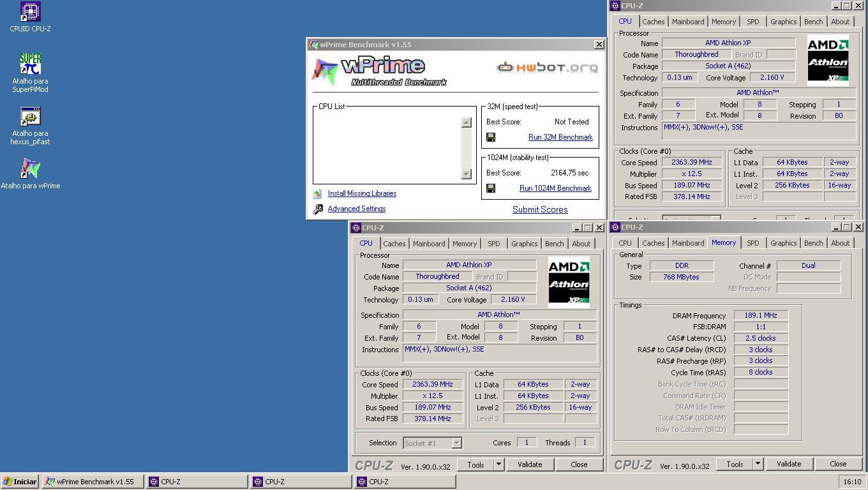Click the hwbot.org logo in wPrime
Screen dimensions: 868x490
547,67
